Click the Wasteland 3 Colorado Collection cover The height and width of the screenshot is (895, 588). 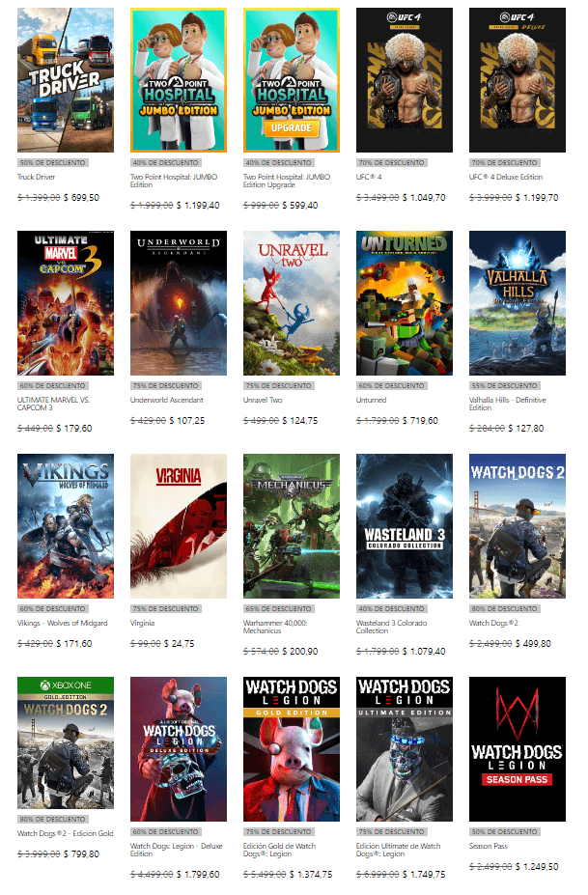click(405, 526)
